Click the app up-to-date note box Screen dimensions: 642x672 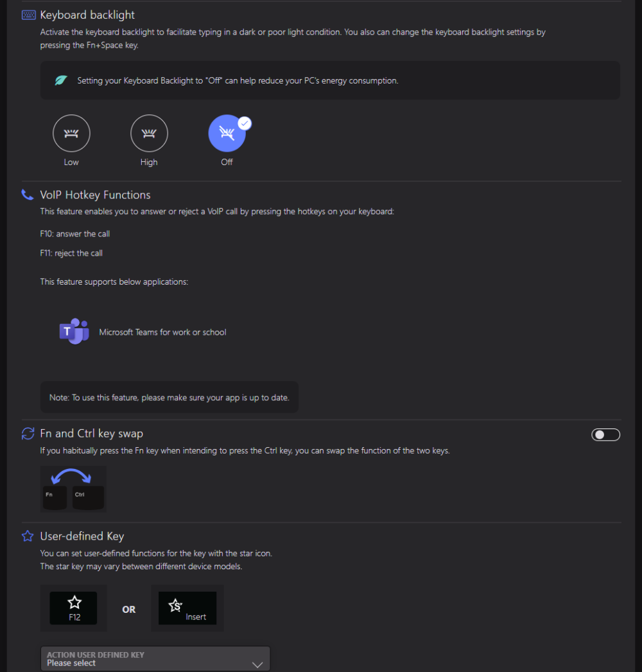(169, 398)
